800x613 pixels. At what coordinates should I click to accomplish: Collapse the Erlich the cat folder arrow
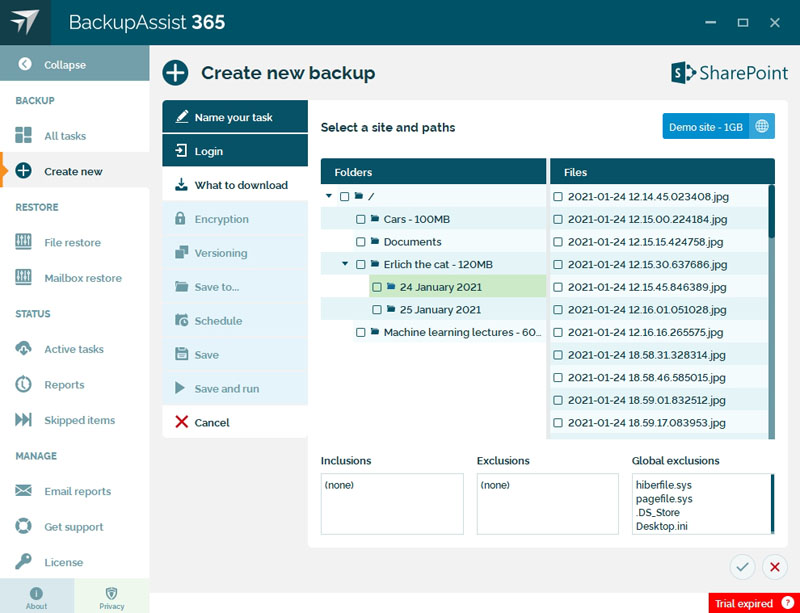(345, 264)
